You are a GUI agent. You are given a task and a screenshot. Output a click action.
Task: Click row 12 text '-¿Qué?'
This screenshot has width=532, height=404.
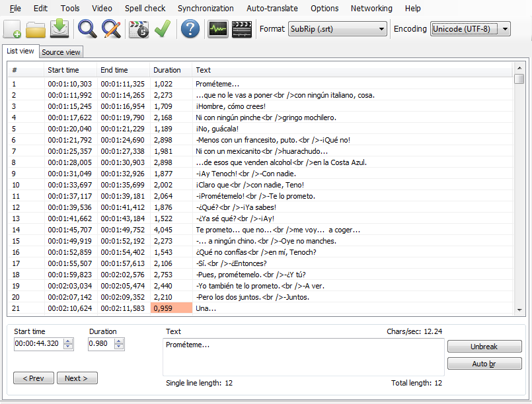[236, 207]
